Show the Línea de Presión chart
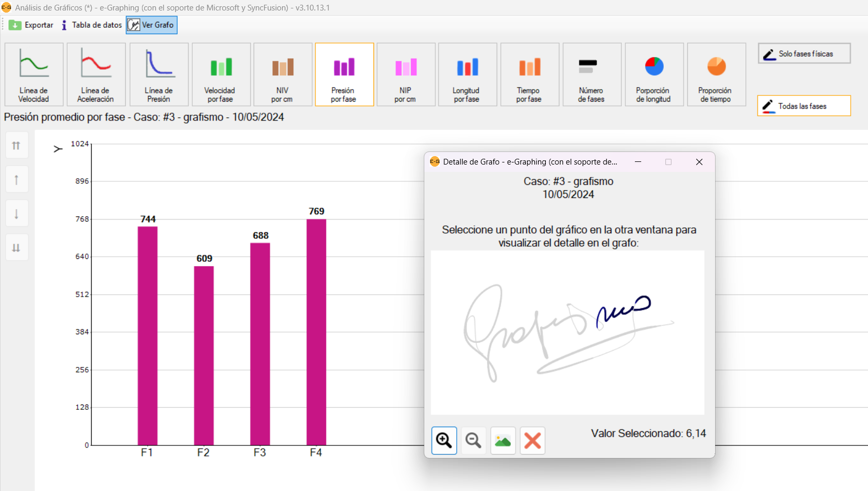This screenshot has width=868, height=491. click(159, 74)
